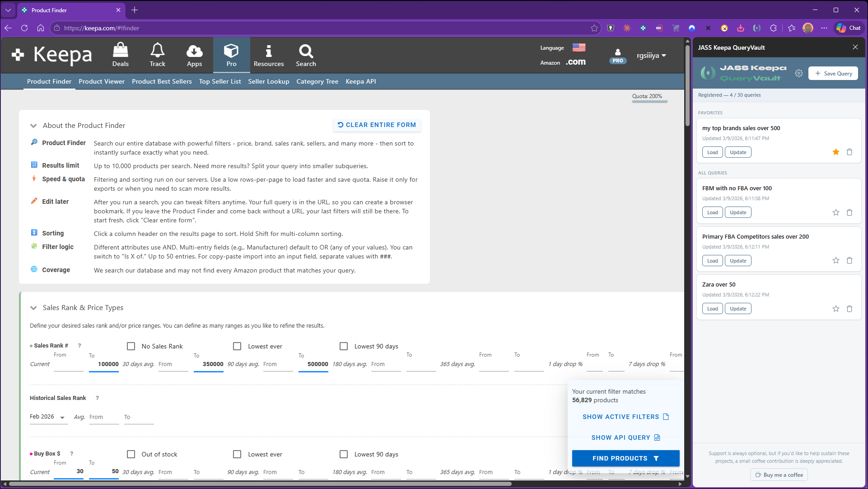Open the browser Chat button

click(848, 28)
